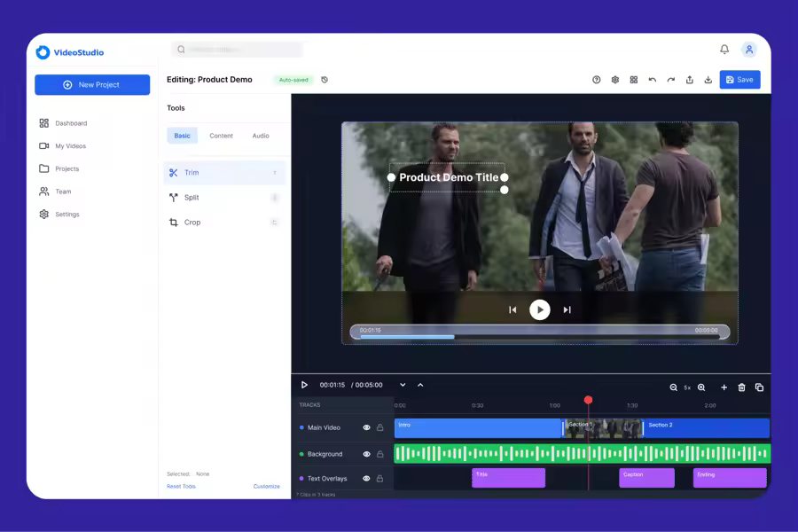
Task: Toggle visibility of the Background track
Action: [x=366, y=454]
